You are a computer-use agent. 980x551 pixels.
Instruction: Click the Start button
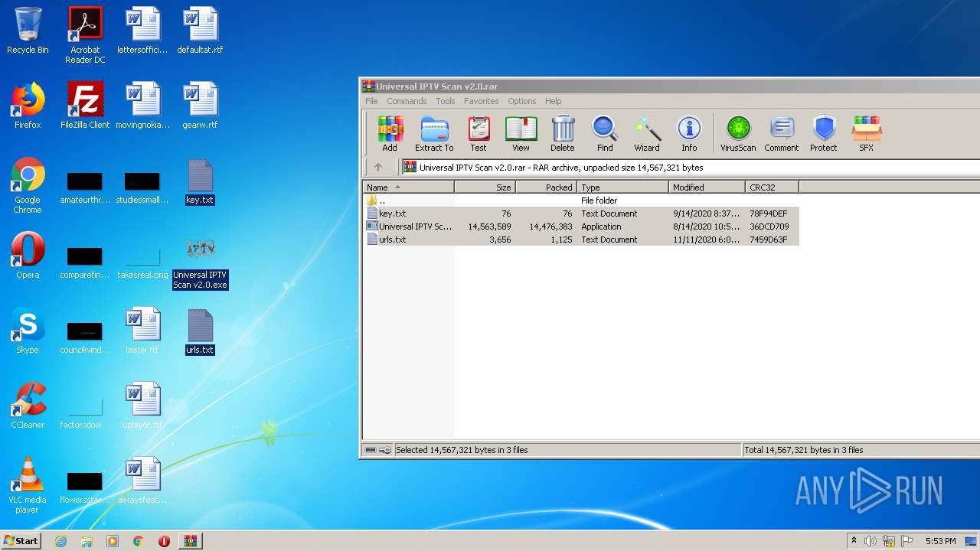point(21,540)
